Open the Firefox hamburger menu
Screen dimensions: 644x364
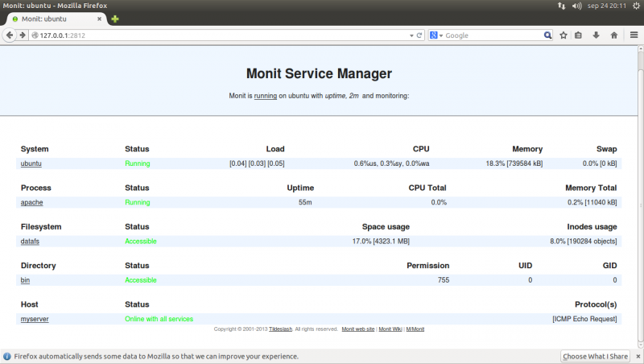(x=633, y=35)
